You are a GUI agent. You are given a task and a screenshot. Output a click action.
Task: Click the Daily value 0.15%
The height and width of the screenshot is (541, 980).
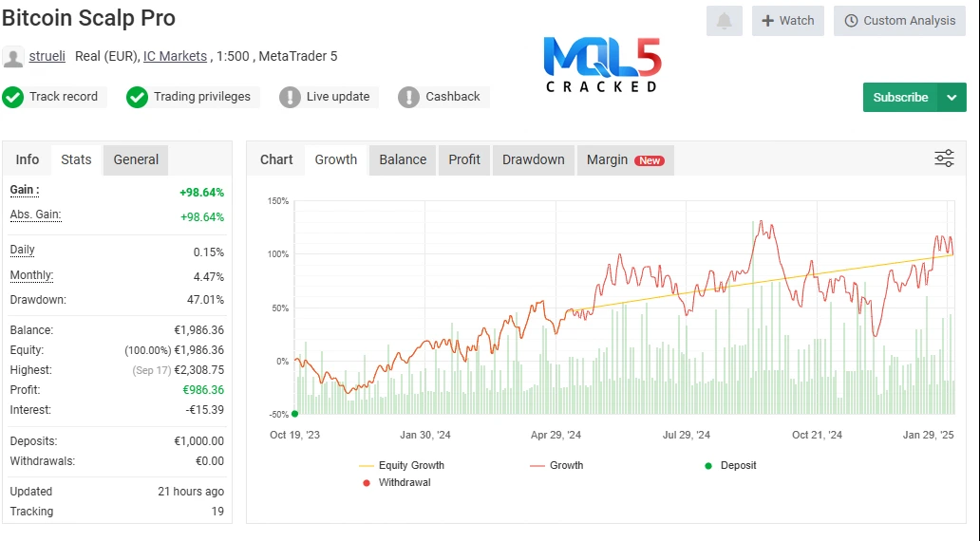(x=209, y=252)
